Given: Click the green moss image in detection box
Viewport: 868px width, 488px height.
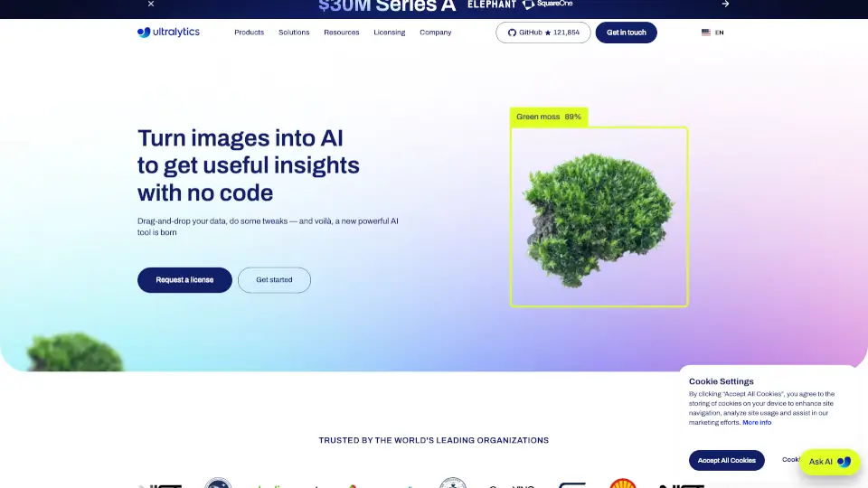Looking at the screenshot, I should point(599,218).
